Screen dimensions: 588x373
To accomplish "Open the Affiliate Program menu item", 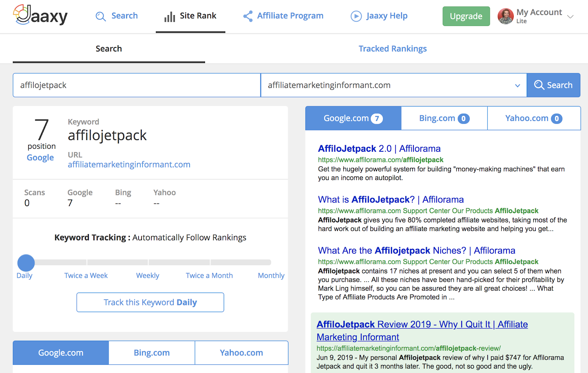I will tap(283, 16).
